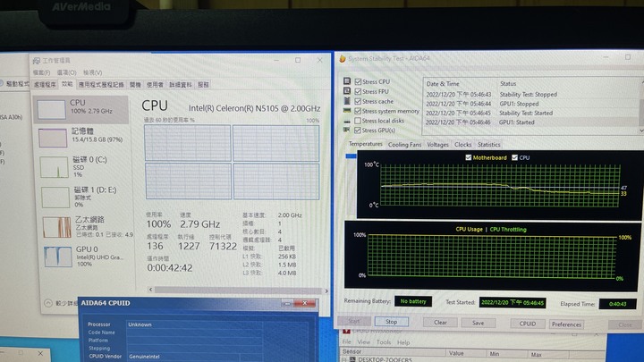Open the Help menu in HWMonitor
The width and height of the screenshot is (644, 362).
(403, 342)
